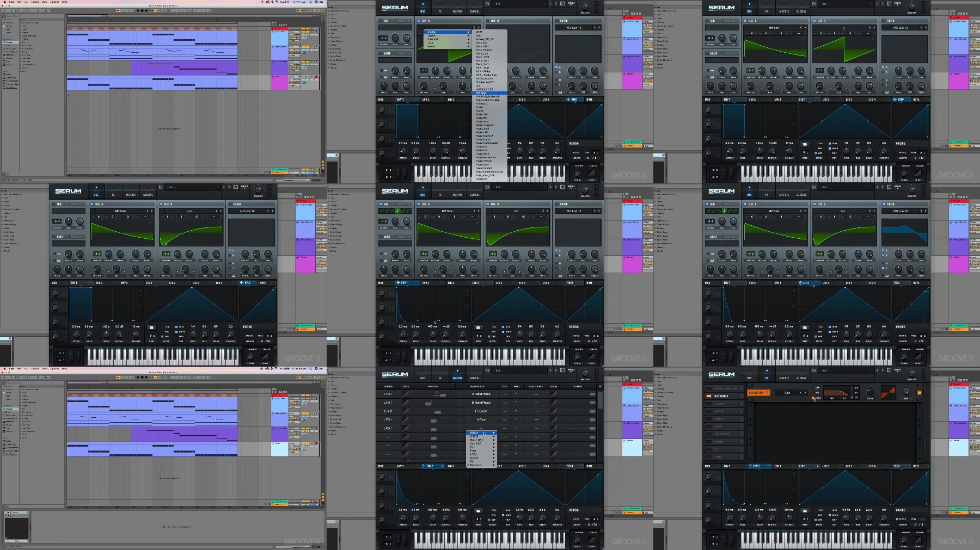
Task: Enable the Hyper/Dimension effect in the FX rack
Action: click(708, 388)
